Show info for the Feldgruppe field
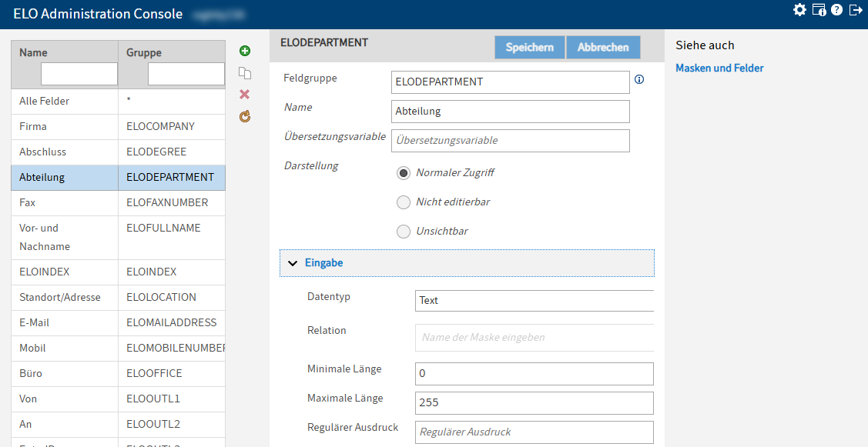This screenshot has width=868, height=447. coord(639,80)
